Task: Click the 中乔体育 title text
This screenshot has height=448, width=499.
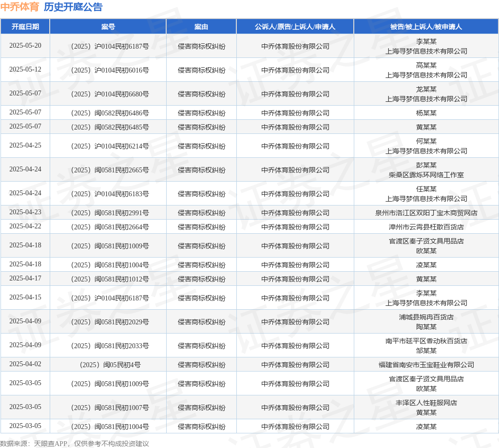Action: (x=19, y=7)
